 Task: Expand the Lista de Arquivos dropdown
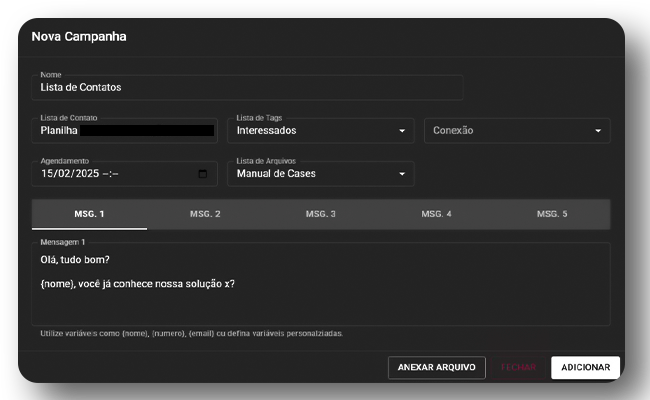tap(401, 174)
